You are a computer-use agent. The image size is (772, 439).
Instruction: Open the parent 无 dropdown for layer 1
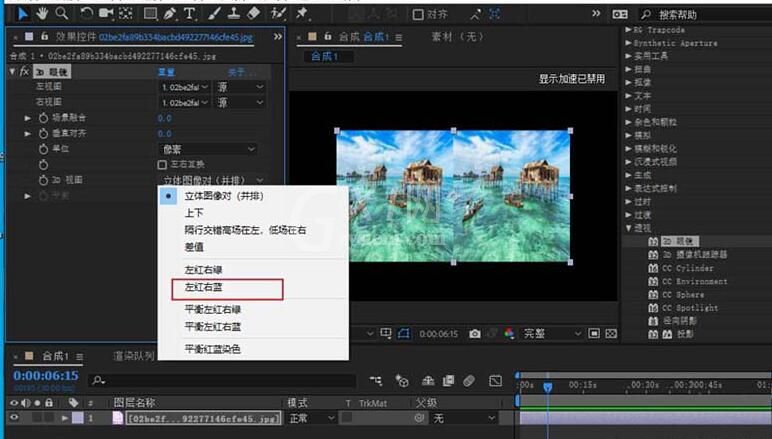[463, 418]
